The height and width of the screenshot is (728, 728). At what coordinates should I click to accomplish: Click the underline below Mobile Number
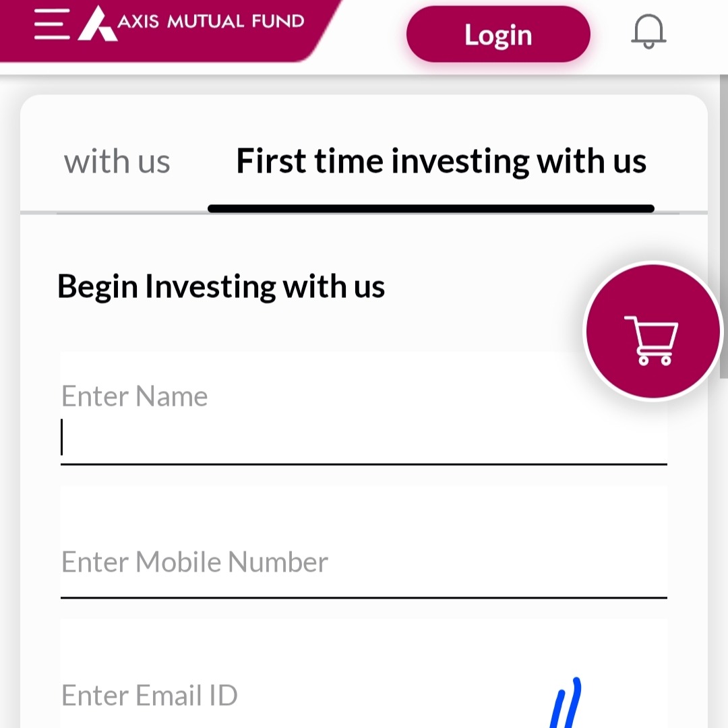tap(363, 597)
